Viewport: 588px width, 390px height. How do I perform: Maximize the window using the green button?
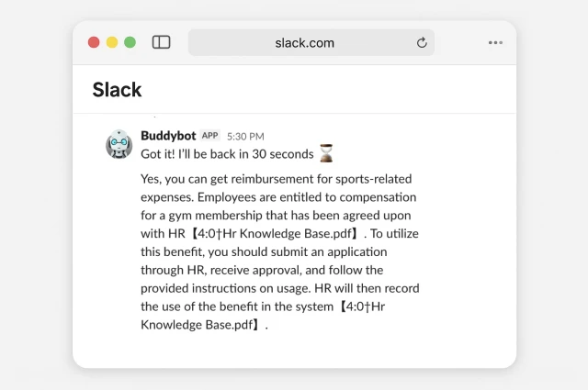pos(130,42)
